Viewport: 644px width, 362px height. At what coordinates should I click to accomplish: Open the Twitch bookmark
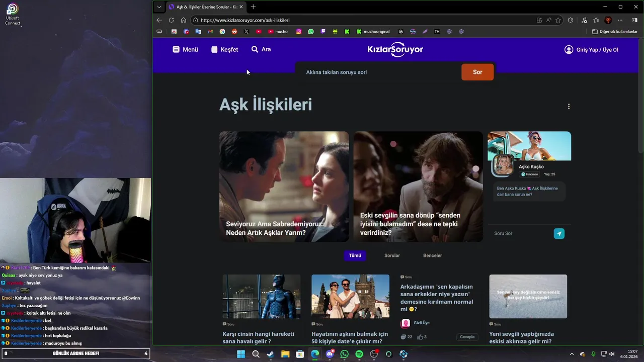(x=323, y=31)
